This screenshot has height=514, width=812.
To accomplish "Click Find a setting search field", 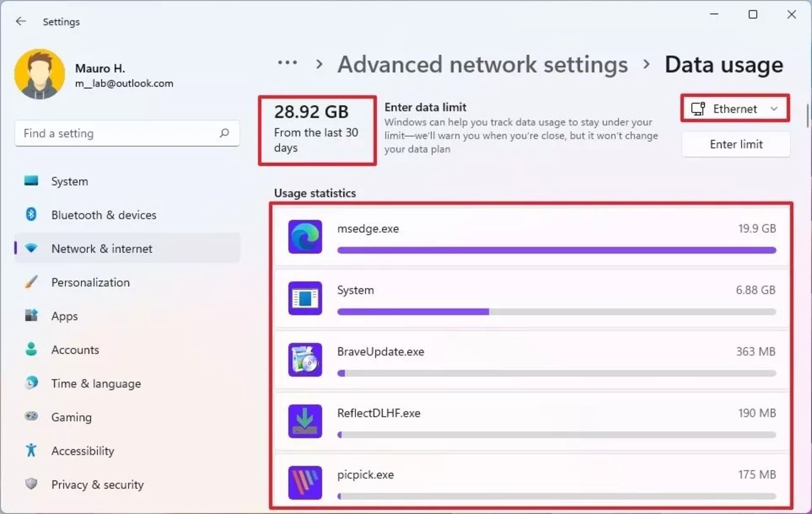I will click(123, 133).
